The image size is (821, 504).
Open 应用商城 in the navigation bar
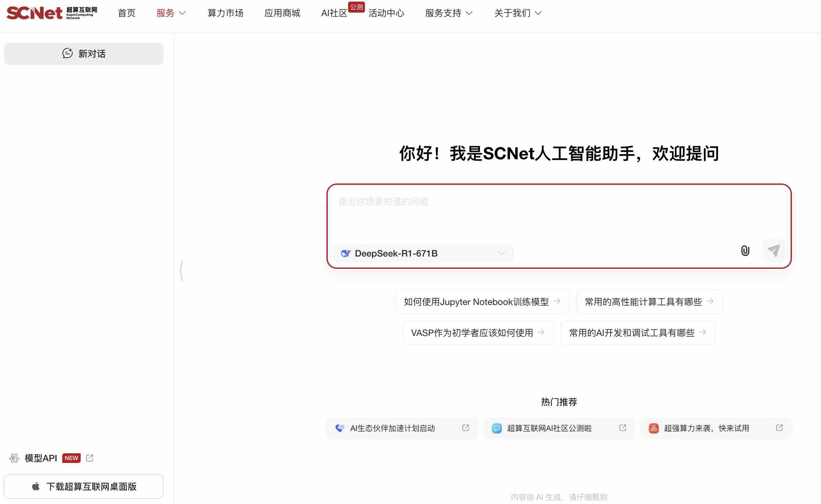click(282, 13)
